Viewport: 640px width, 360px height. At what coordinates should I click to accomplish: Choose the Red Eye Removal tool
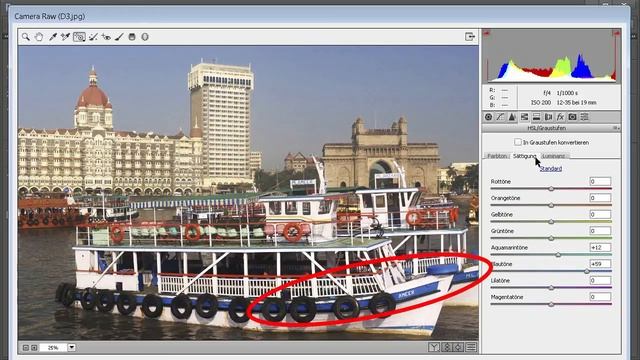pyautogui.click(x=106, y=37)
